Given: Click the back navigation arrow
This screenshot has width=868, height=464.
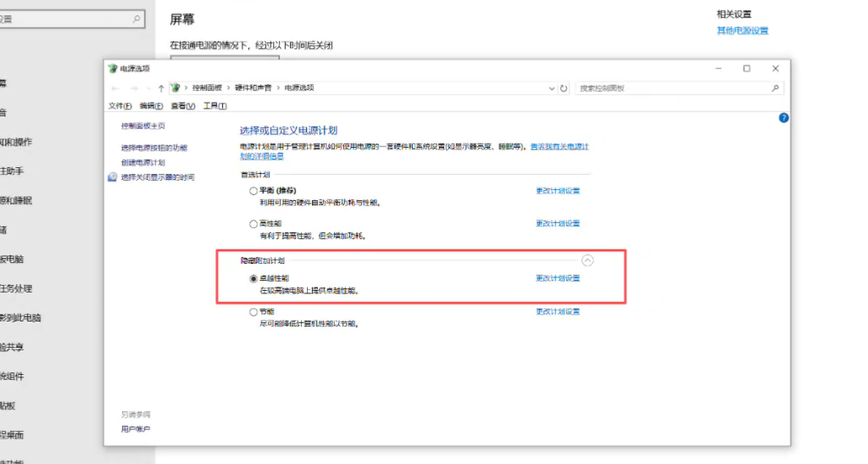Looking at the screenshot, I should point(114,88).
